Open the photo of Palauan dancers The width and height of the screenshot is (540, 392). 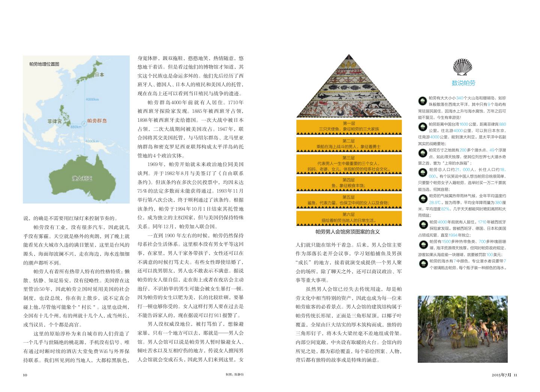[x=462, y=329]
